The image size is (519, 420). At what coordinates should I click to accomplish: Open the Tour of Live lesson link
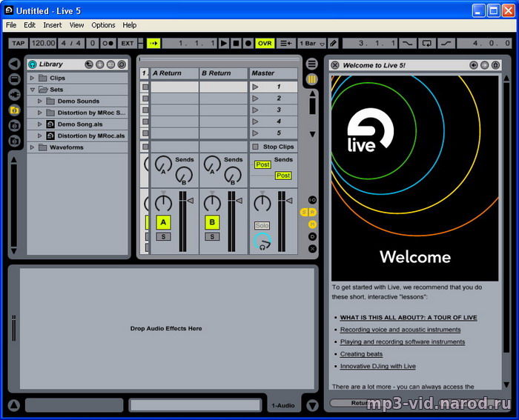coord(409,318)
